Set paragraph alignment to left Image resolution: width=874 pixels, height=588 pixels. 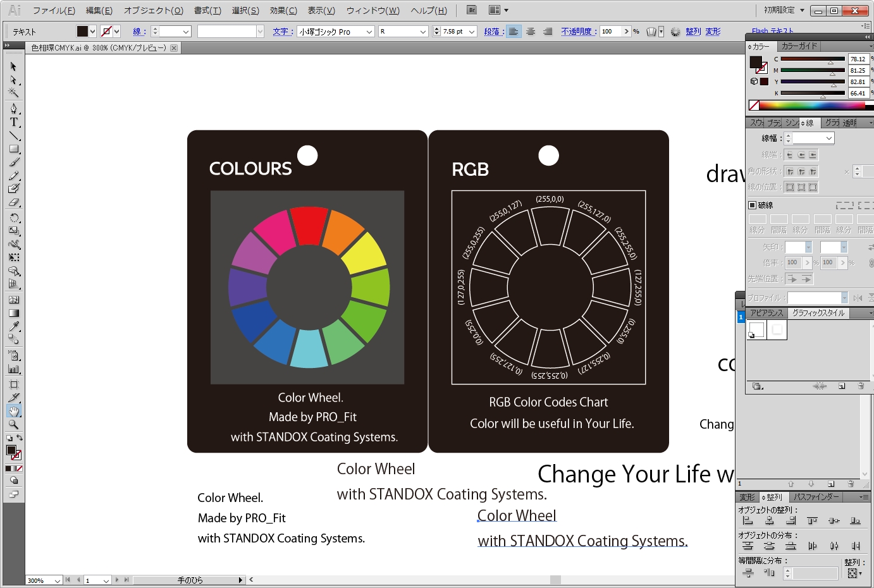coord(514,32)
